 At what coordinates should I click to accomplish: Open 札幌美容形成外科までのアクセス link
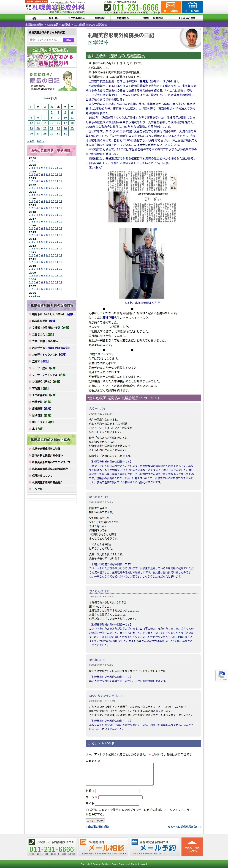[x=51, y=462]
